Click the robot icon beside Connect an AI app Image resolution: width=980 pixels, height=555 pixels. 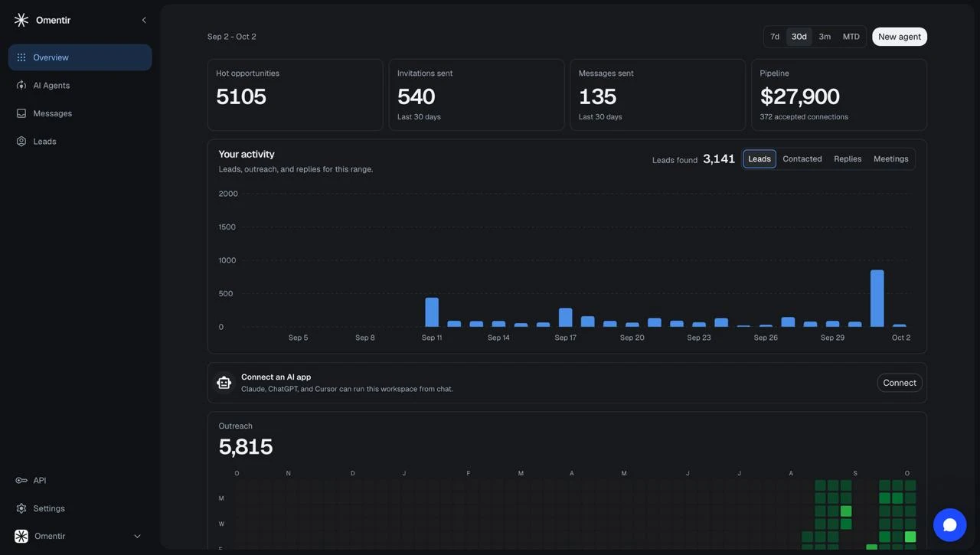[x=224, y=383]
